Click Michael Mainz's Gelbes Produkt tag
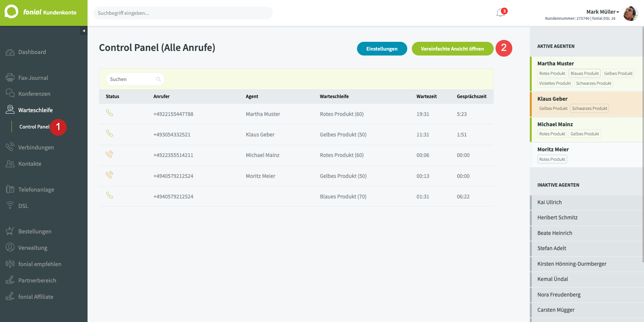 (585, 134)
